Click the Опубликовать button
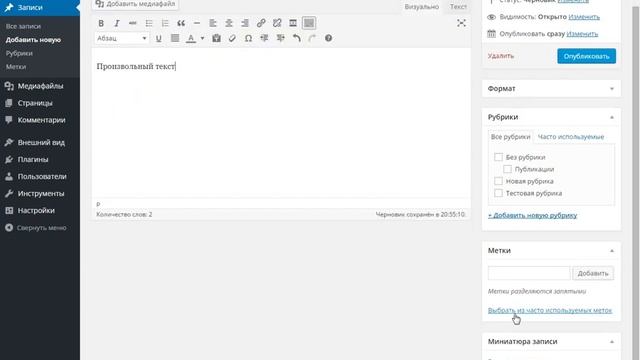 pyautogui.click(x=587, y=56)
